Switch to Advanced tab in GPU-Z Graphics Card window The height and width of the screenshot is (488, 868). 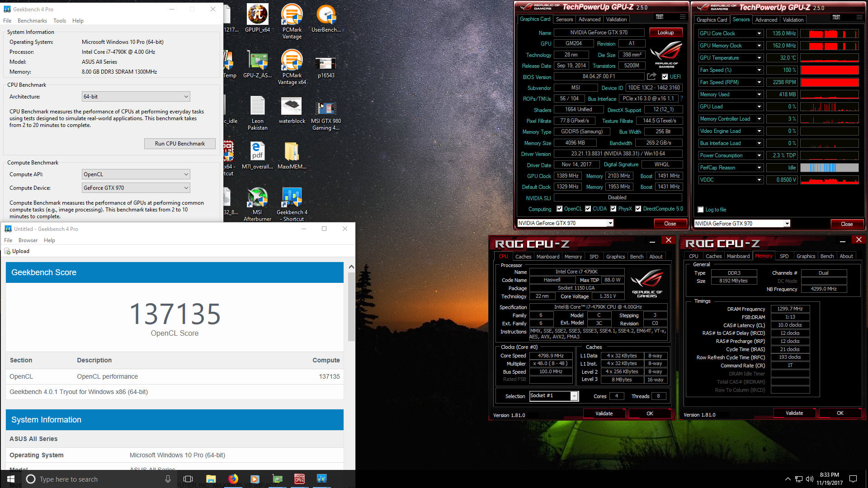[590, 19]
